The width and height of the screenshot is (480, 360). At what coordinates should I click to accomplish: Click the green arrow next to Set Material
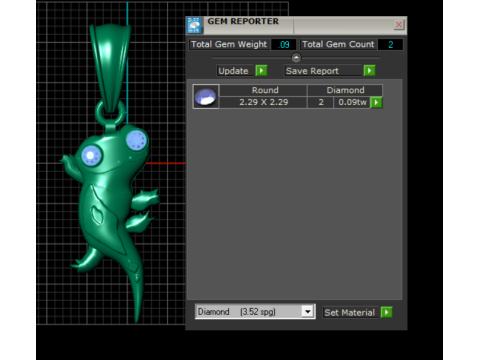[386, 312]
